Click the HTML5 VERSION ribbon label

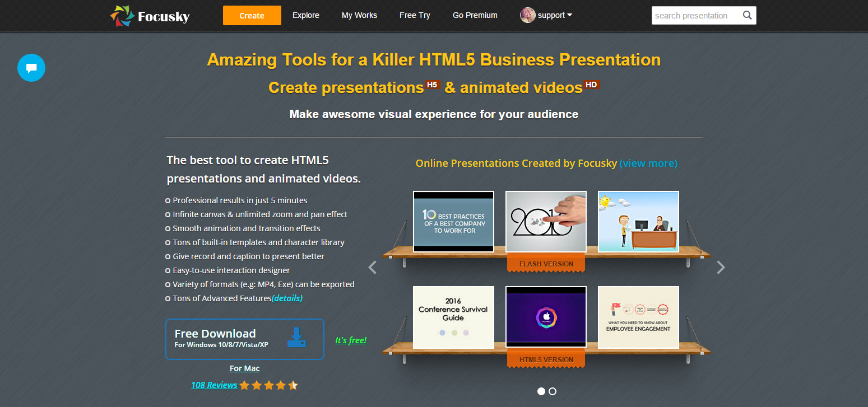pos(546,359)
